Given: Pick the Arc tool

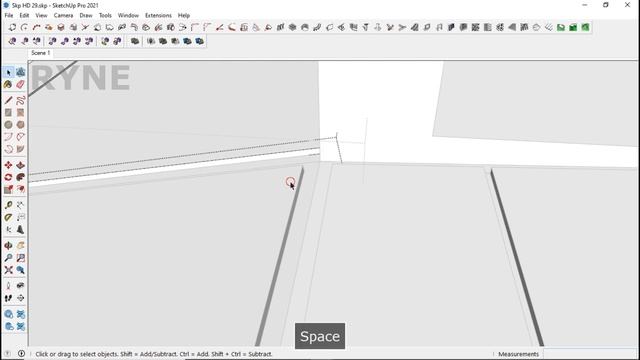Looking at the screenshot, I should [9, 137].
